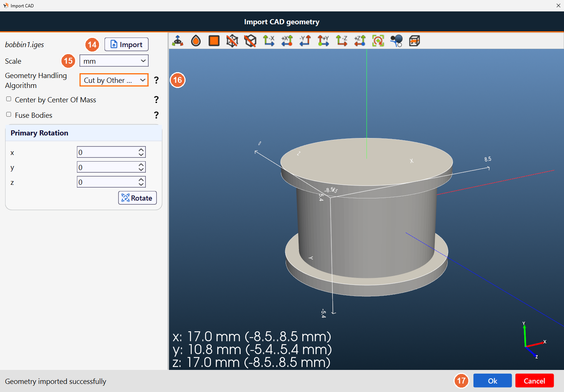The image size is (564, 392).
Task: Click help icon for Center by Center Of Mass
Action: [x=156, y=100]
